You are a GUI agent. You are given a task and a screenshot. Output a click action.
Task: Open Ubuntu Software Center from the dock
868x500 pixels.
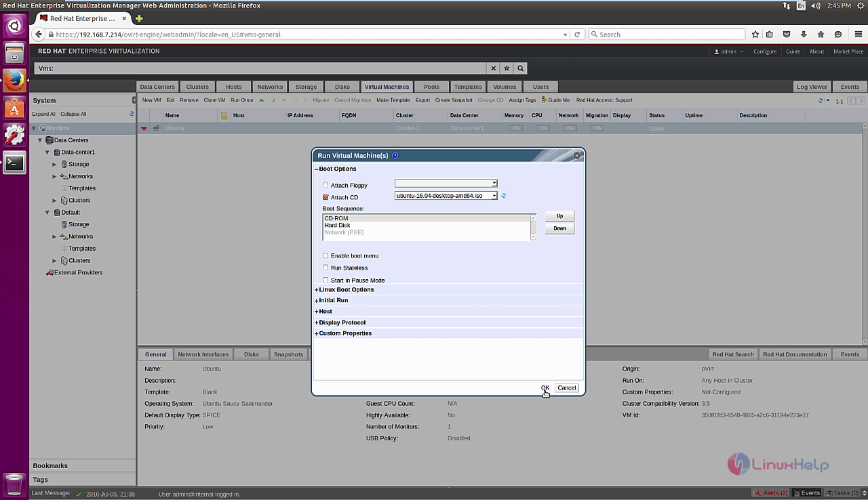click(14, 108)
